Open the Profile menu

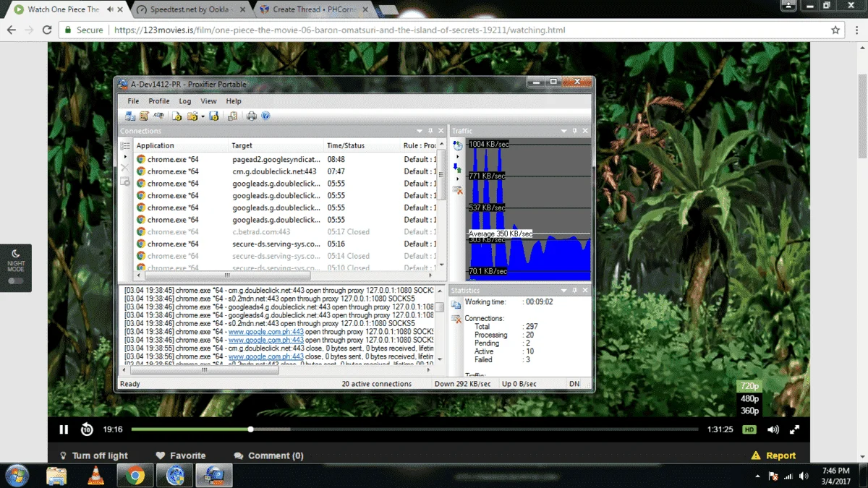[x=159, y=101]
